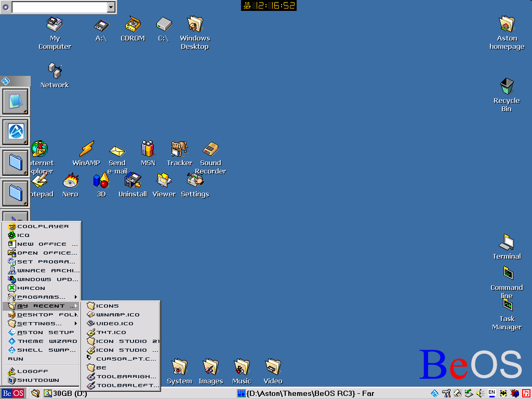Open the Uninstall icon
The image size is (532, 399).
tap(132, 185)
